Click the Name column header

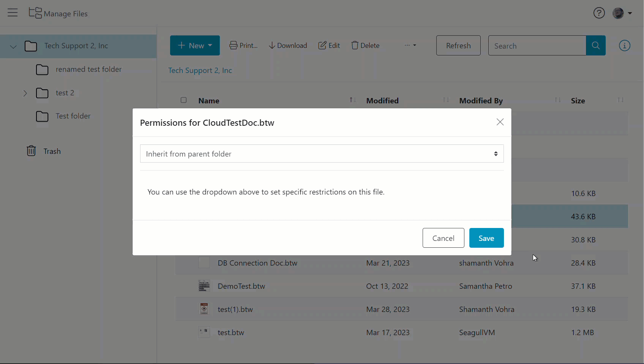pos(209,101)
